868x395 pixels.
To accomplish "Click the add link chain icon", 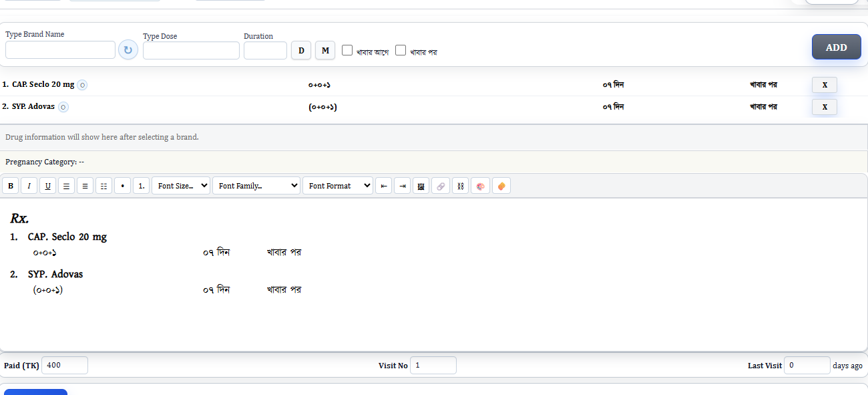I will click(x=440, y=186).
